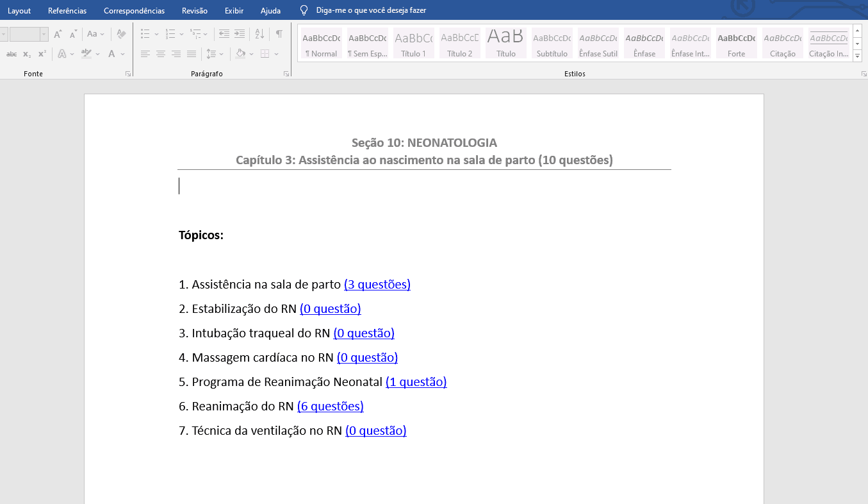This screenshot has width=868, height=504.
Task: Open the Ajuda tab
Action: [270, 10]
